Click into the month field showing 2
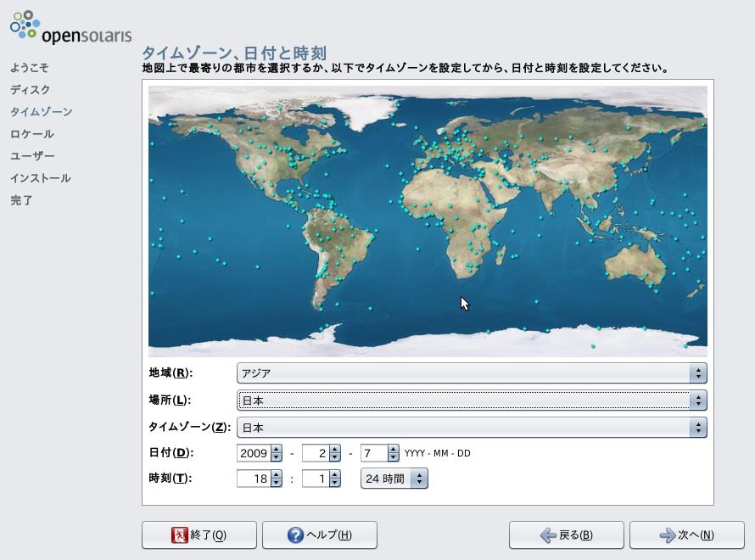 316,453
